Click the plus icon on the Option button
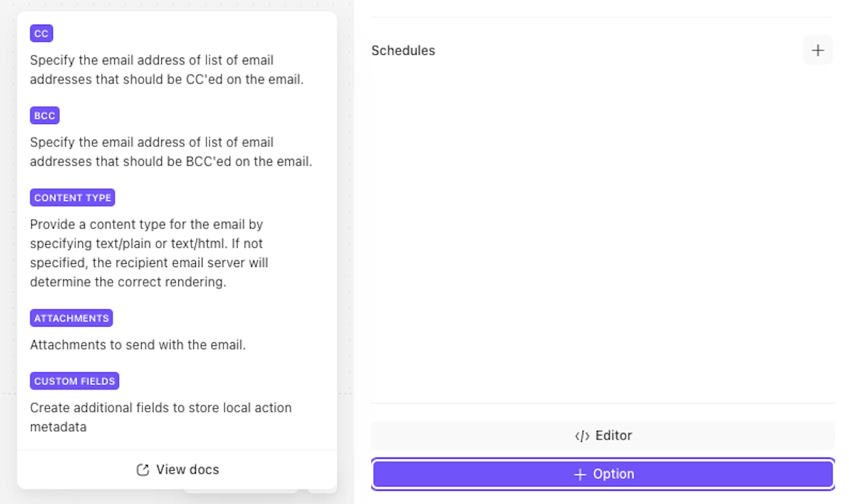The width and height of the screenshot is (849, 504). tap(579, 475)
